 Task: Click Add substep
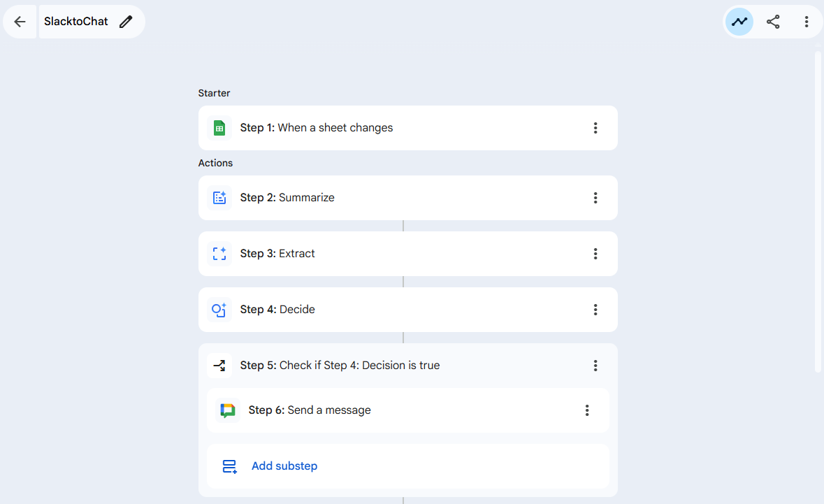[x=284, y=466]
